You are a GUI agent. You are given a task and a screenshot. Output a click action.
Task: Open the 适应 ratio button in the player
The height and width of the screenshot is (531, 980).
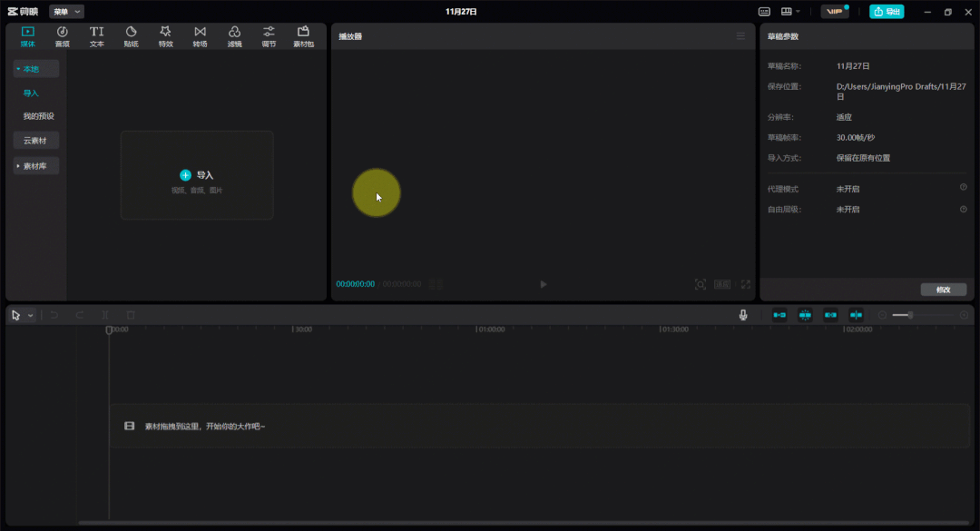pyautogui.click(x=722, y=285)
